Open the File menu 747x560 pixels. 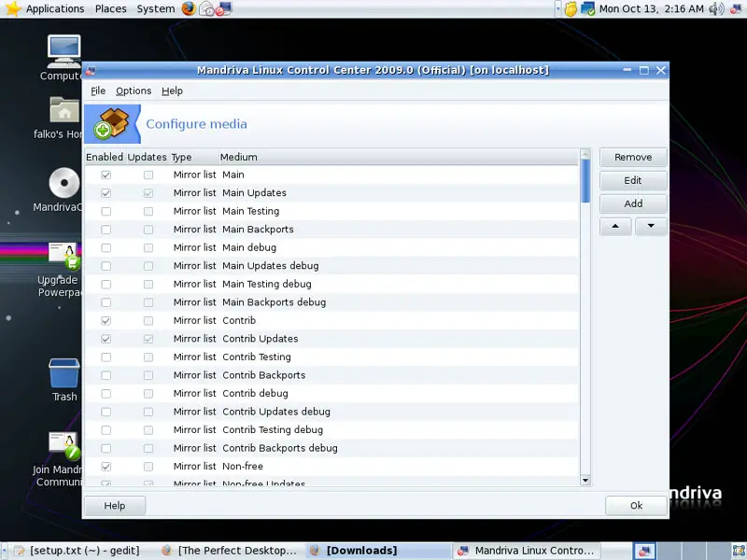pos(98,91)
